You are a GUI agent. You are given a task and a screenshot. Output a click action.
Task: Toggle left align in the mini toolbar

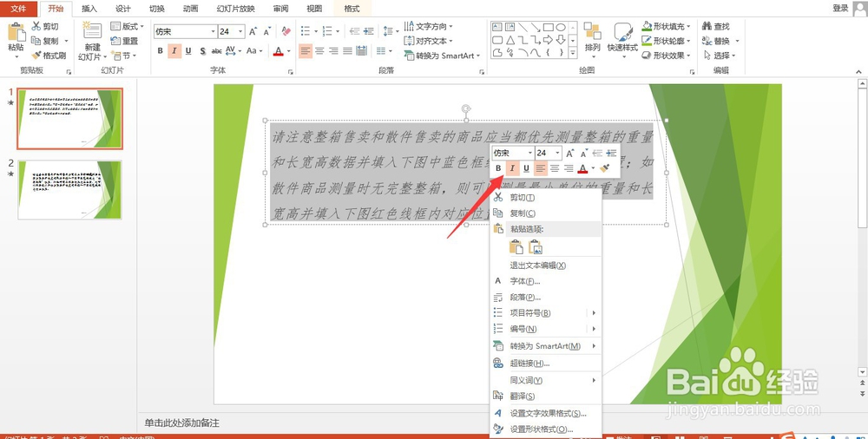tap(540, 168)
